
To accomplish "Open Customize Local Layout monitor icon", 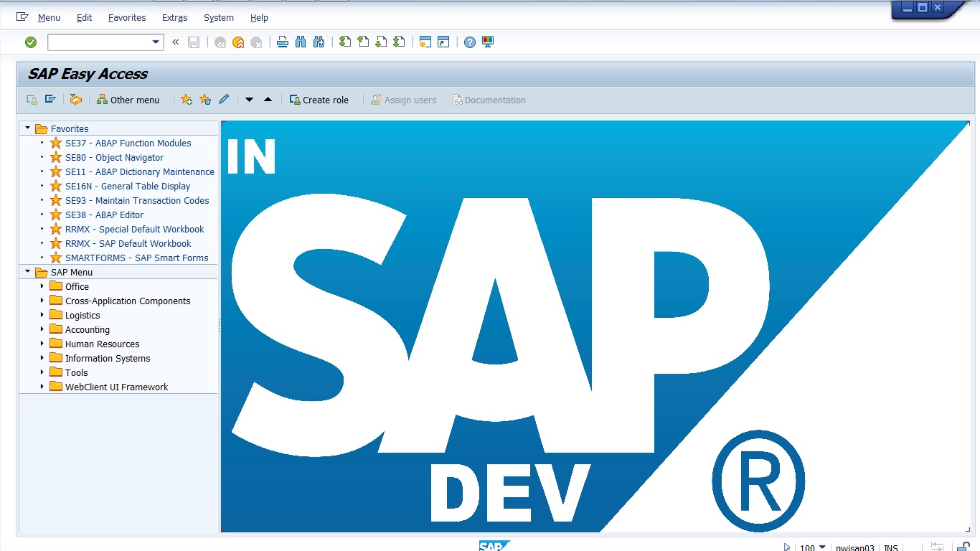I will coord(488,42).
